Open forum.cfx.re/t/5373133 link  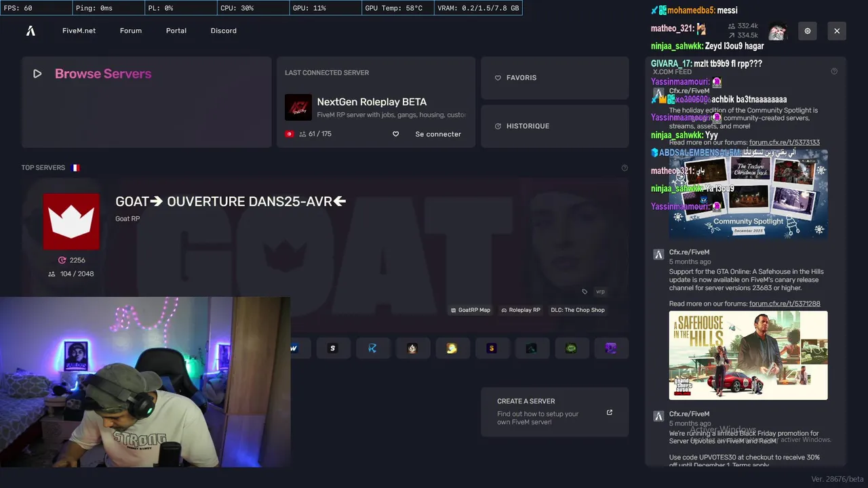click(x=785, y=142)
